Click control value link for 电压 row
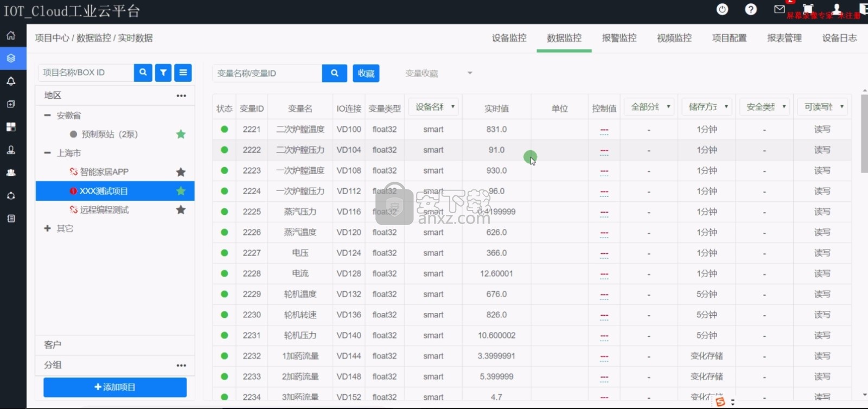Image resolution: width=868 pixels, height=409 pixels. (604, 254)
